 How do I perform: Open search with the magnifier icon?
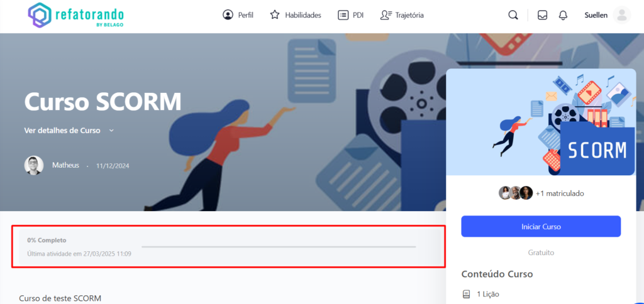[513, 15]
